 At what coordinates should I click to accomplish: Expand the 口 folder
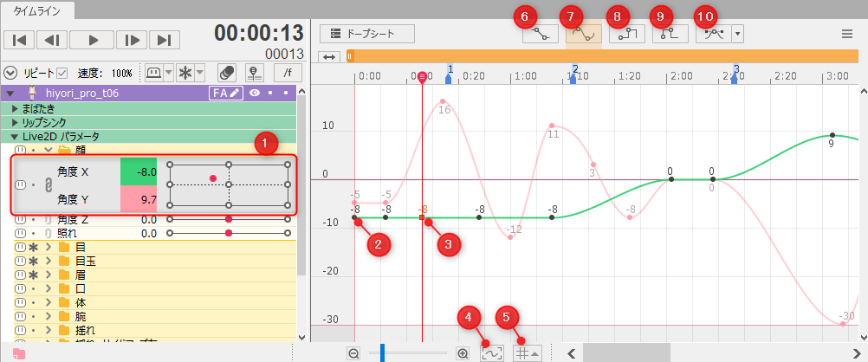tap(49, 289)
